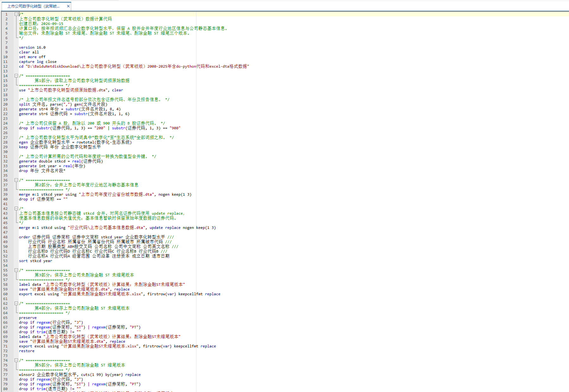
Task: Click the 'keep 证券代码 年份' line
Action: click(x=60, y=147)
